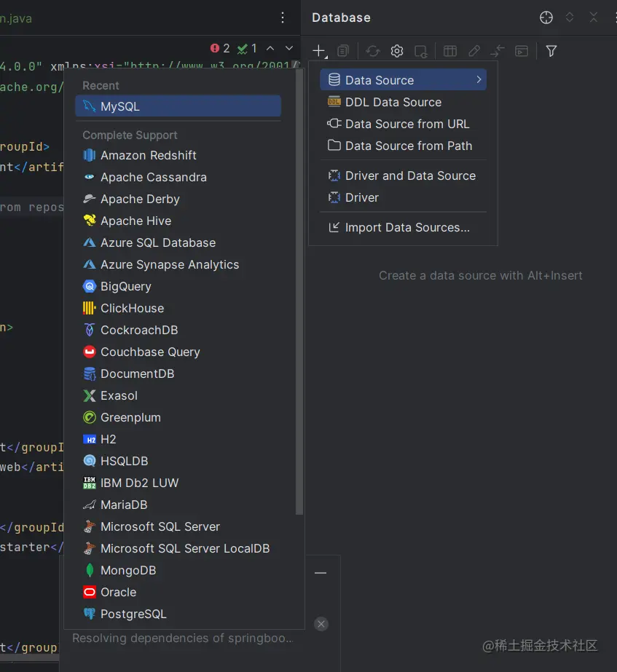Click the table editor icon in Database toolbar
Screen dimensions: 617x672
(x=449, y=51)
